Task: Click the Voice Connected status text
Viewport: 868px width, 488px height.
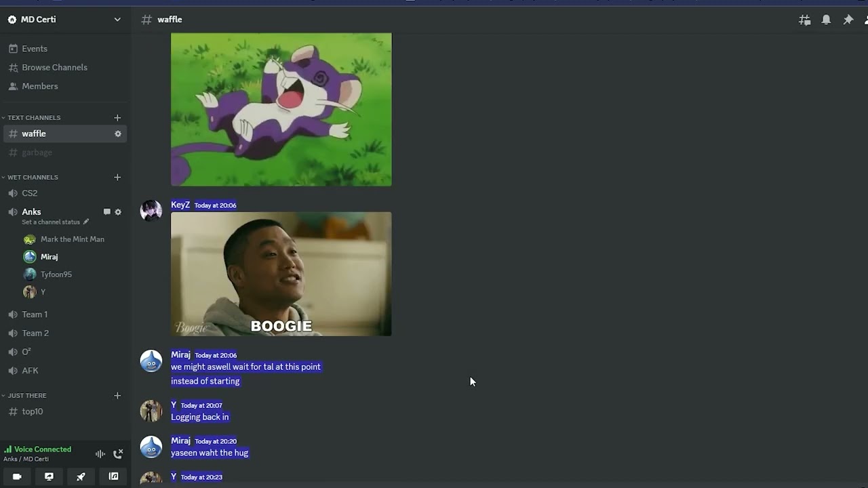Action: (x=42, y=449)
